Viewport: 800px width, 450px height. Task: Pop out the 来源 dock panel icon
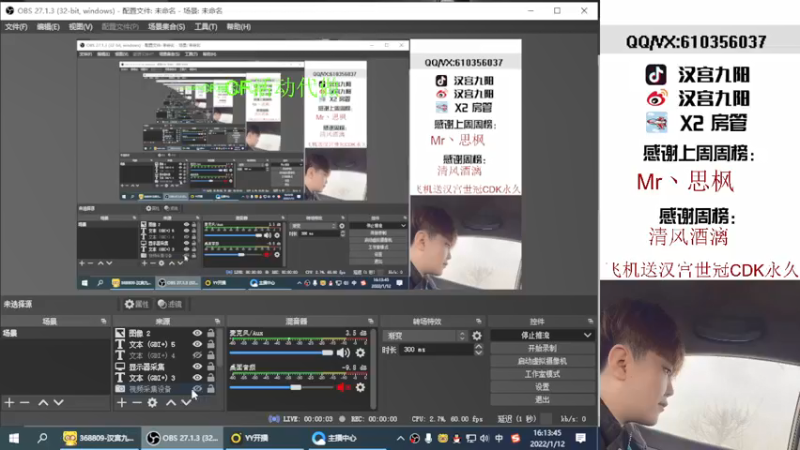[217, 321]
